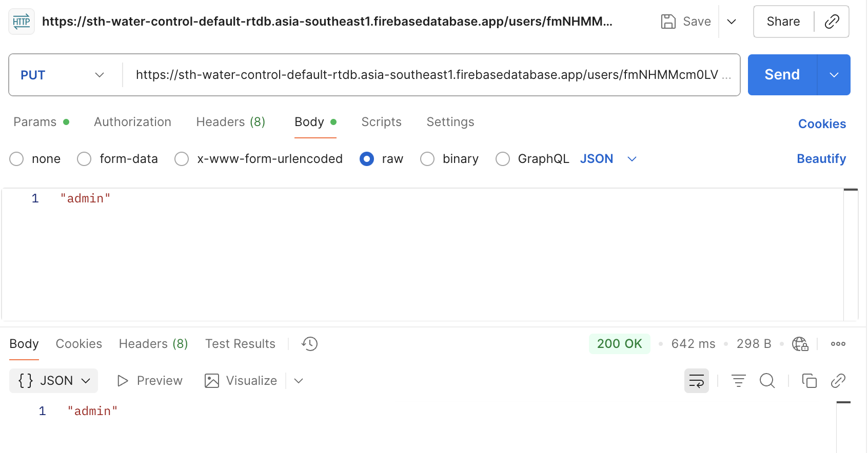Click the blue Send button
The height and width of the screenshot is (453, 868).
(x=782, y=75)
